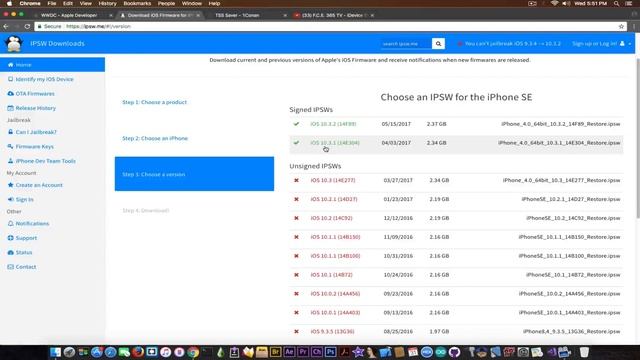The width and height of the screenshot is (640, 360).
Task: Open Photoshop from the Dock
Action: (330, 352)
